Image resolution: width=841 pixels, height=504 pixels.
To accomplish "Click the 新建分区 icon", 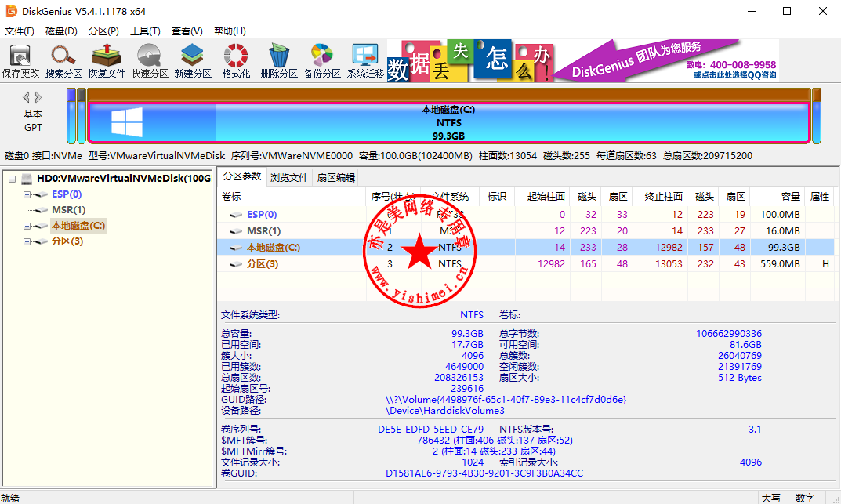I will (x=193, y=61).
